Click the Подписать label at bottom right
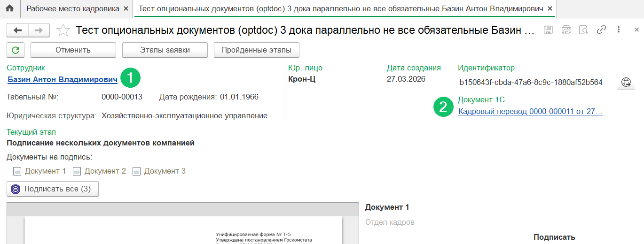644x244 pixels. tap(554, 237)
